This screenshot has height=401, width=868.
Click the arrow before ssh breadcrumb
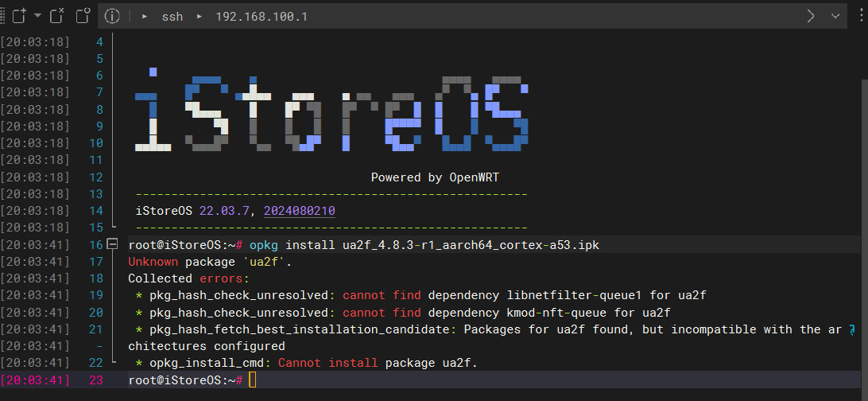point(144,16)
